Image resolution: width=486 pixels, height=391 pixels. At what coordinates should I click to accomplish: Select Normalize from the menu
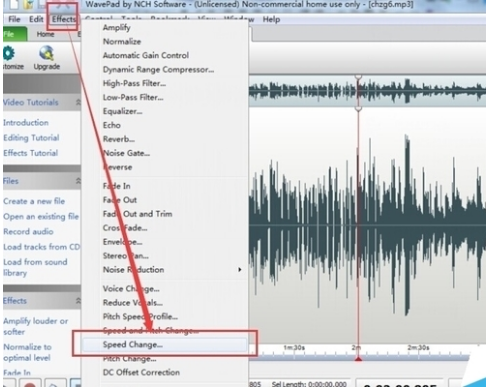click(x=122, y=42)
